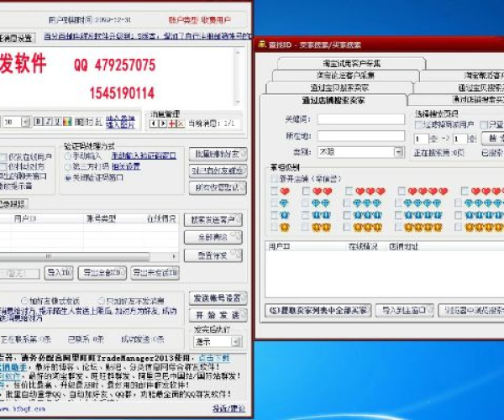Click the message editor vertical scrollbar
The image size is (504, 420).
[x=238, y=76]
